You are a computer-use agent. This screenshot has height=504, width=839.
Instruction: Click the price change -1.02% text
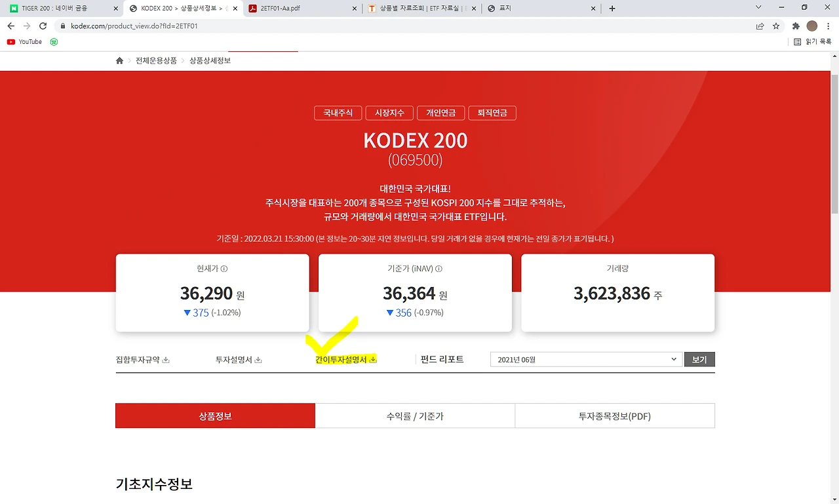coord(226,313)
